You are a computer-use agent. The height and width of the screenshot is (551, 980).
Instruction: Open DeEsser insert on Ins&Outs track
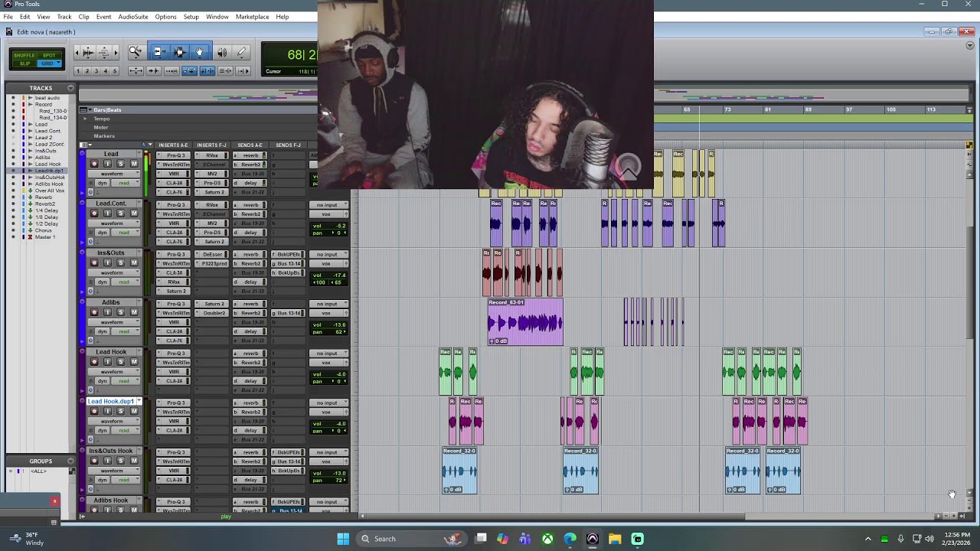coord(212,254)
